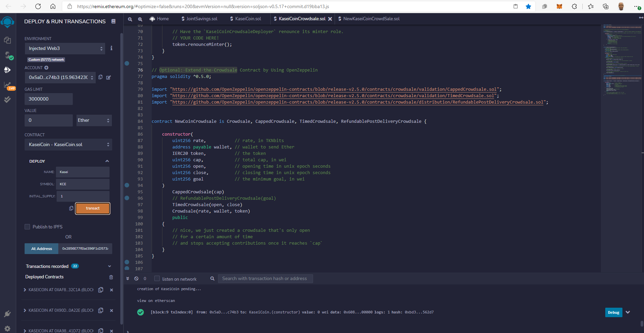Copy address of KASEICOIN AT 0X90D...0A22E
Screen dimensions: 644x333
coord(101,310)
